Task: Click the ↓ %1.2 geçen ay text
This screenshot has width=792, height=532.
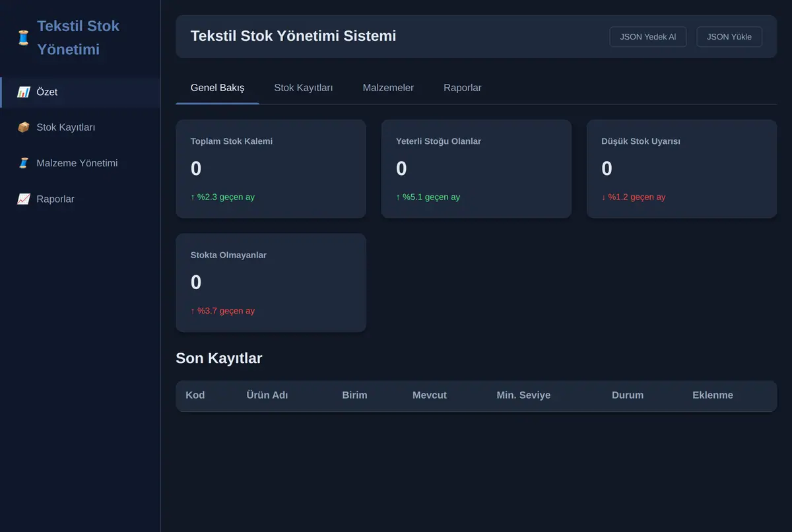Action: (634, 197)
